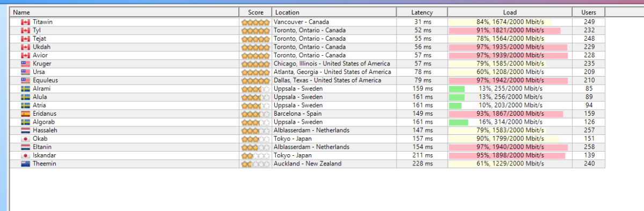The image size is (644, 211).
Task: Choose the Eltanin server in Alblasserdam
Action: pos(308,147)
